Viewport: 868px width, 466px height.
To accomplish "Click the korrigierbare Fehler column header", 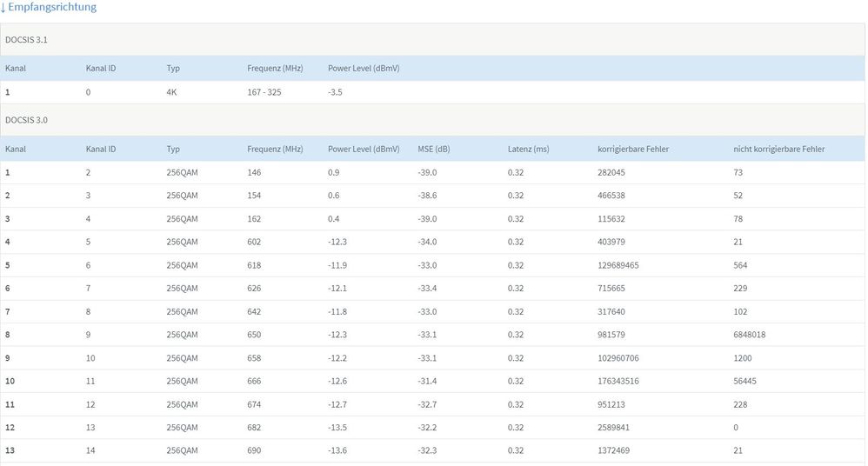I will click(x=633, y=149).
